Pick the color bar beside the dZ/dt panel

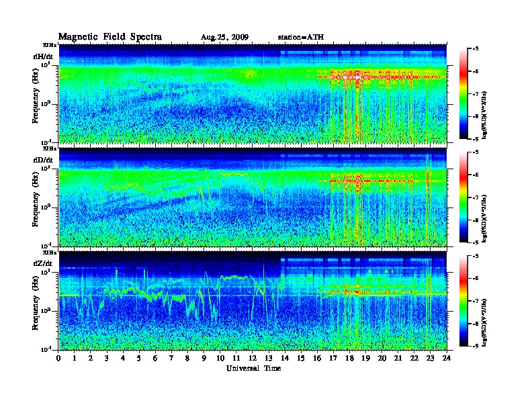[463, 301]
